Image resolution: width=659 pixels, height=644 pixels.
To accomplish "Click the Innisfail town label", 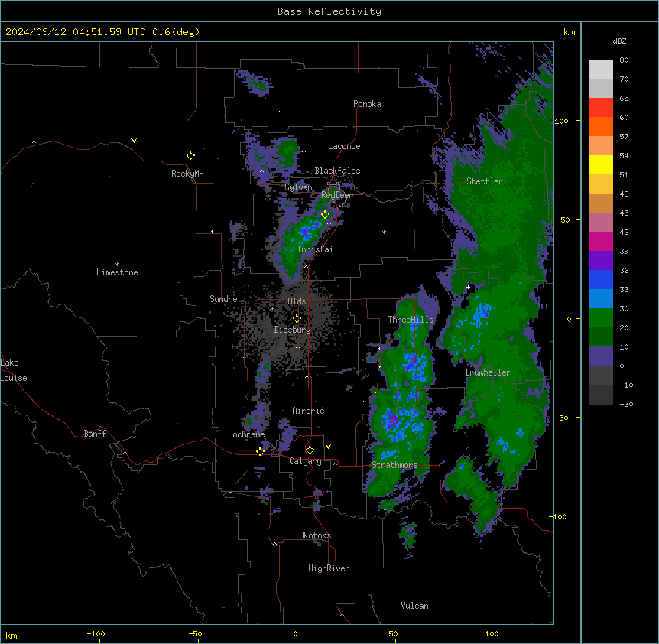I will pos(317,249).
